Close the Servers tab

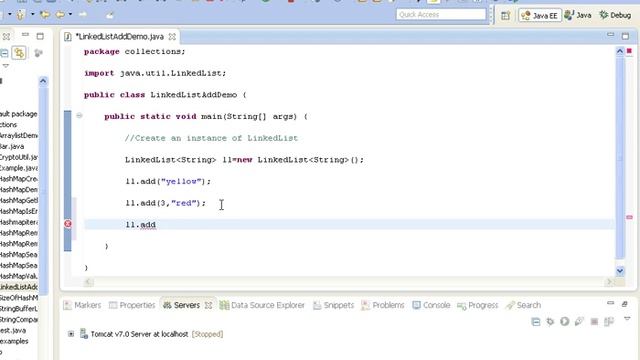click(208, 305)
